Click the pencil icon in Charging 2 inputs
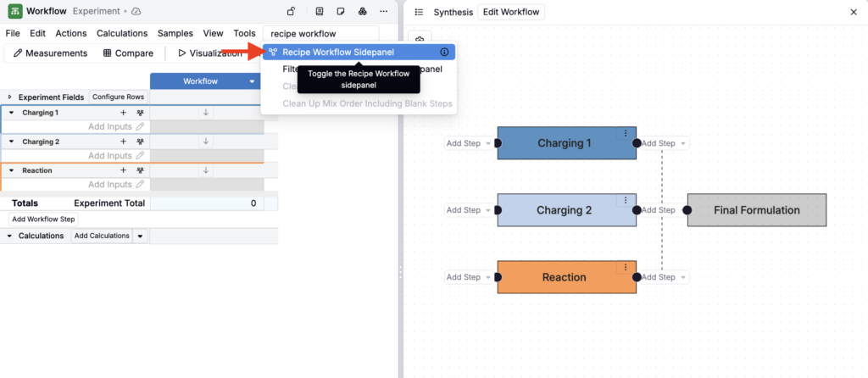This screenshot has height=378, width=868. pyautogui.click(x=140, y=156)
